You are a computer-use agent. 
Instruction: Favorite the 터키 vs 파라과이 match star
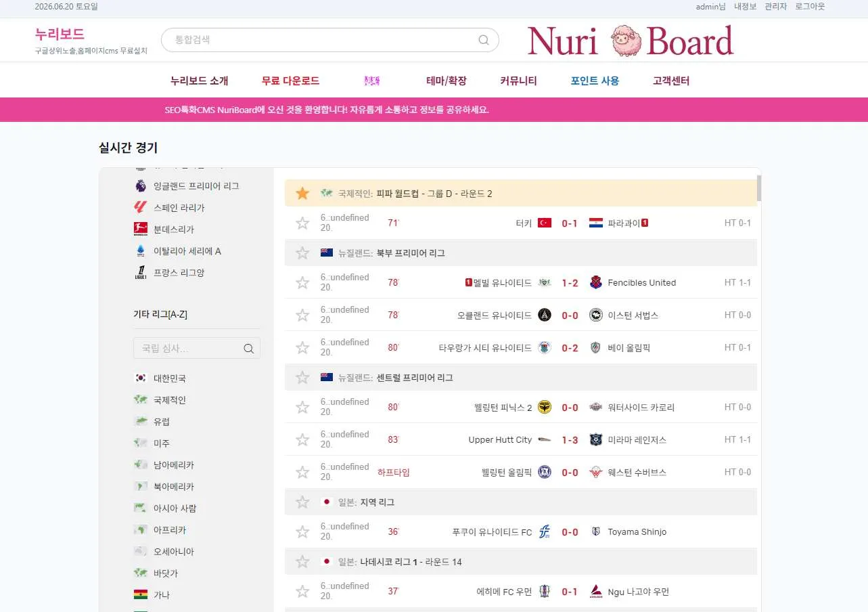click(x=302, y=223)
